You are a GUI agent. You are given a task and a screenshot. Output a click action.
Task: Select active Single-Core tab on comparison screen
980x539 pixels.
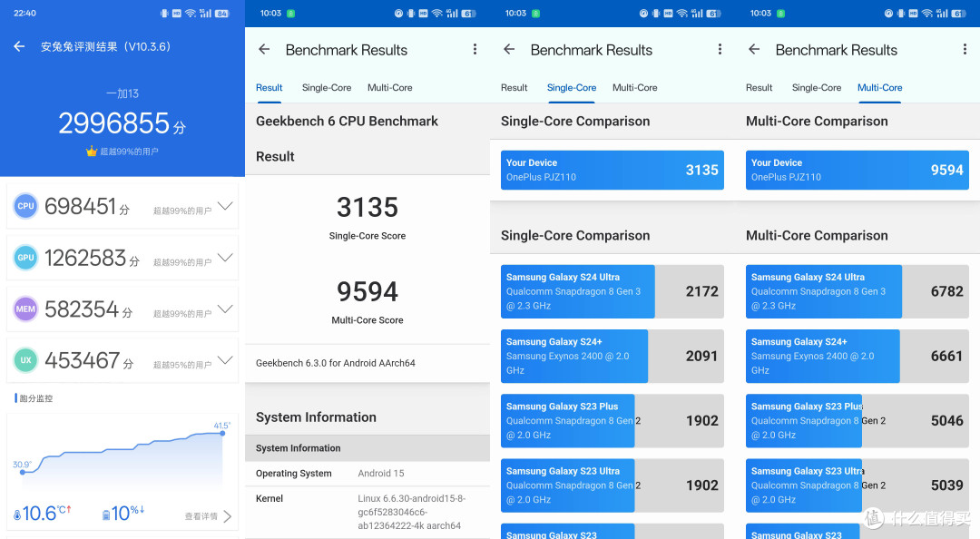tap(572, 87)
